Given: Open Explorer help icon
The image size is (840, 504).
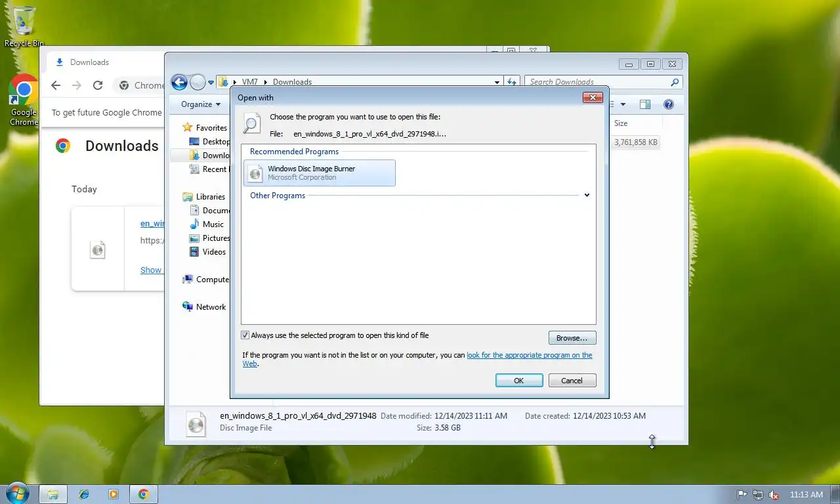Looking at the screenshot, I should 669,104.
